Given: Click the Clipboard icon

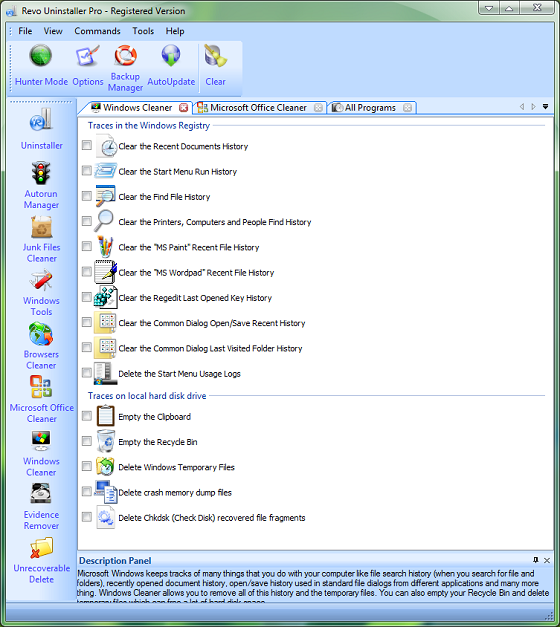Looking at the screenshot, I should click(106, 416).
